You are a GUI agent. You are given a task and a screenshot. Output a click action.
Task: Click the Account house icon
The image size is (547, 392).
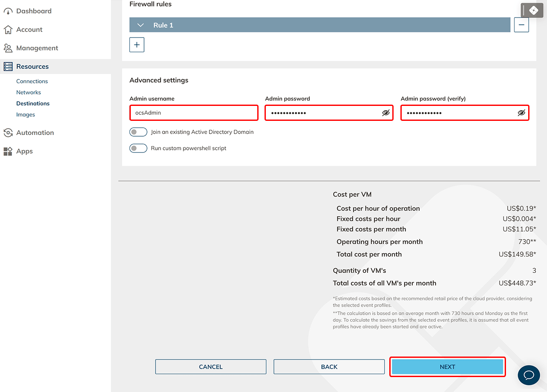click(x=8, y=30)
